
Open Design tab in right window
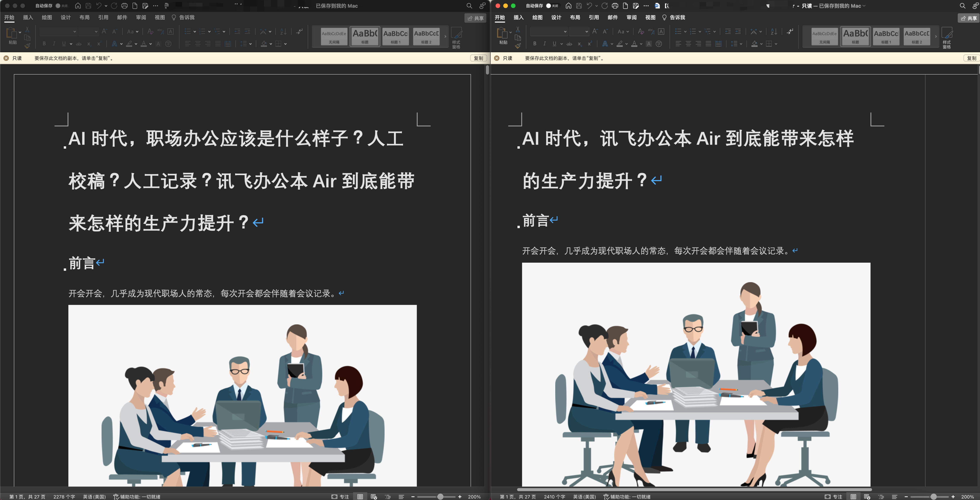point(556,18)
